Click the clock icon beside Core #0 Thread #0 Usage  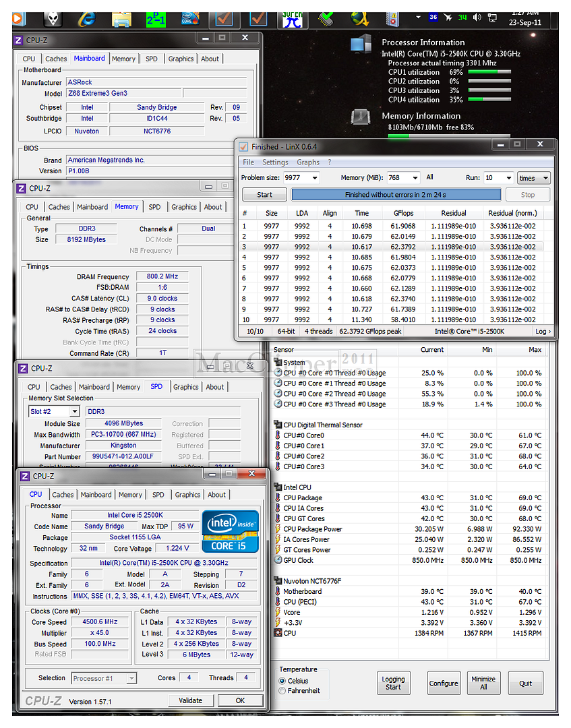(x=278, y=373)
